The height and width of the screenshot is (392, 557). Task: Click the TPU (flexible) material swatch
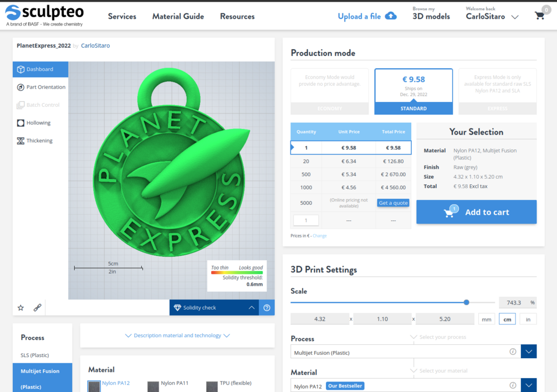(x=212, y=386)
